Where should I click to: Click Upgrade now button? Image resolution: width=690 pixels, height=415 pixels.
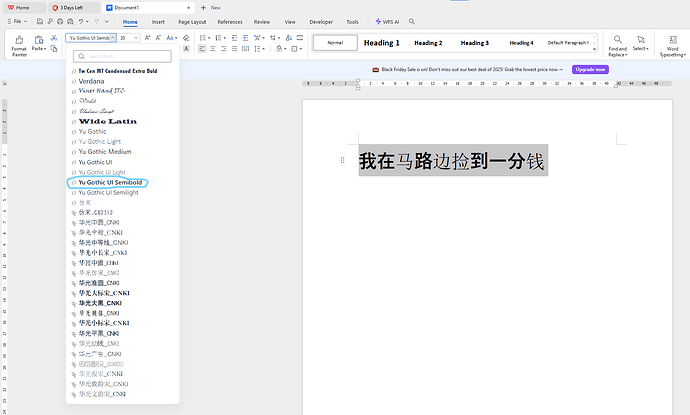point(590,70)
